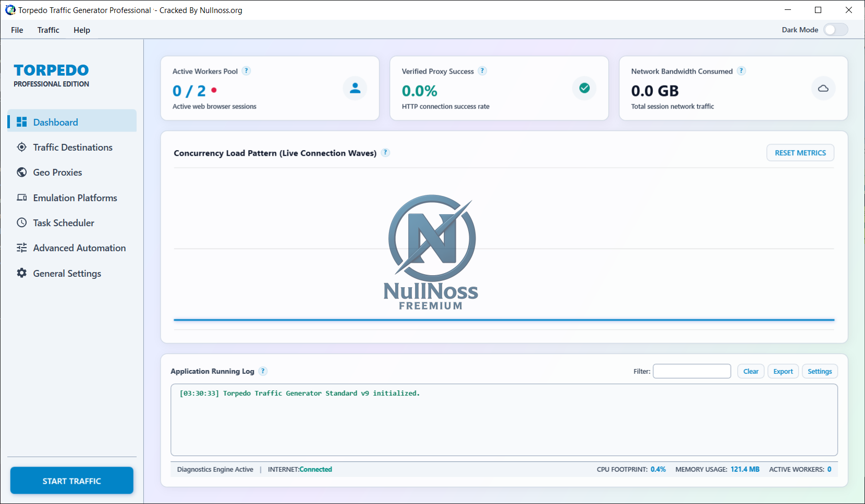Click the 'HTTP connection success rate' caption
This screenshot has width=865, height=504.
coord(446,106)
